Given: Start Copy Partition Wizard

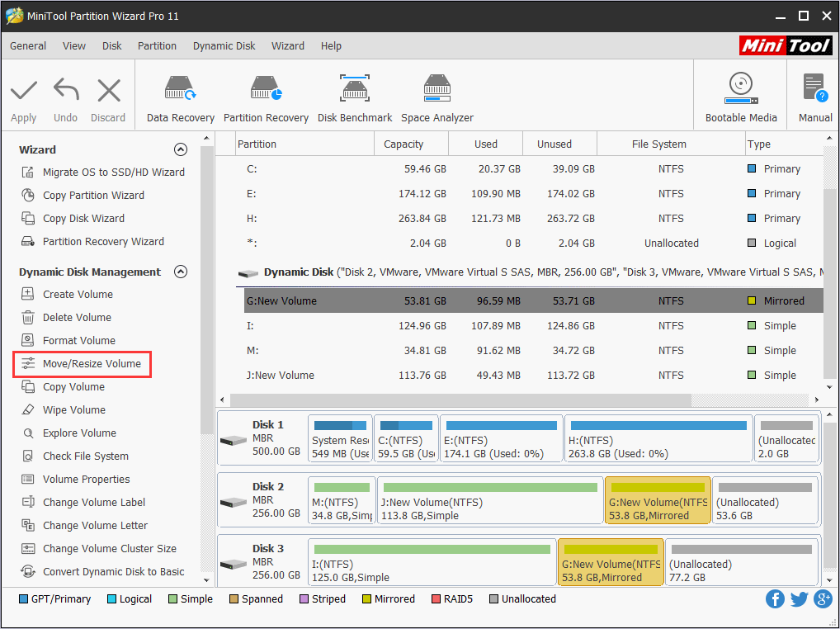Looking at the screenshot, I should click(x=83, y=195).
